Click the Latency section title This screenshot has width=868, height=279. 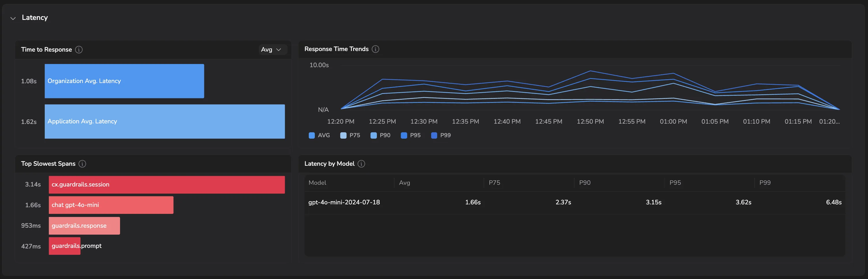pyautogui.click(x=35, y=18)
